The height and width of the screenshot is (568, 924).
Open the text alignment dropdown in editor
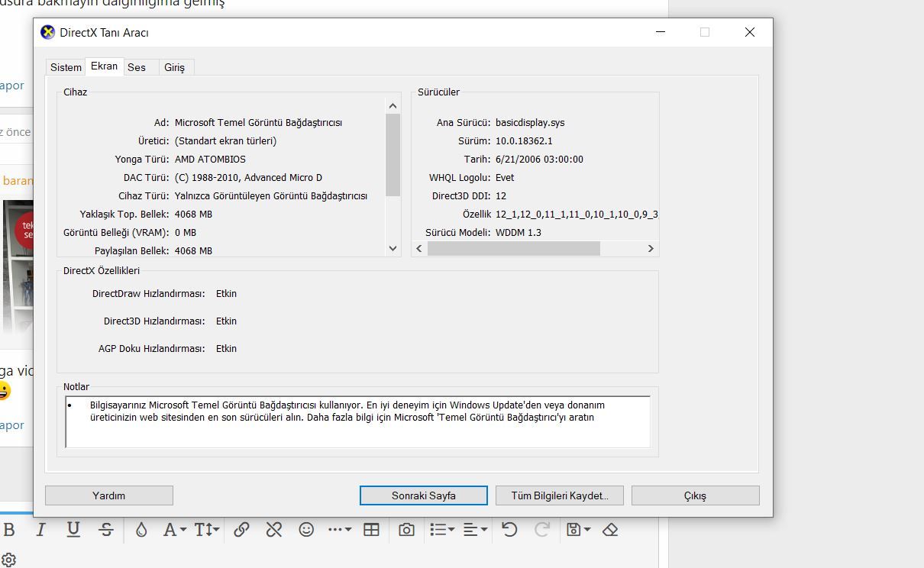tap(475, 529)
